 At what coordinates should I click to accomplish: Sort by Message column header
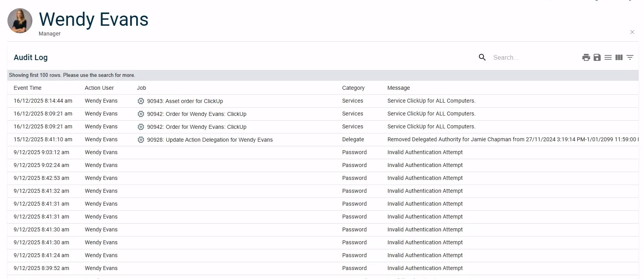pyautogui.click(x=398, y=88)
